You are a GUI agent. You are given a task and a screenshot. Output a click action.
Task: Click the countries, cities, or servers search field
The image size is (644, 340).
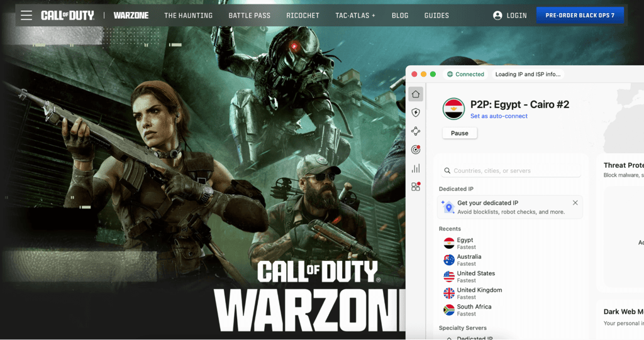point(511,170)
